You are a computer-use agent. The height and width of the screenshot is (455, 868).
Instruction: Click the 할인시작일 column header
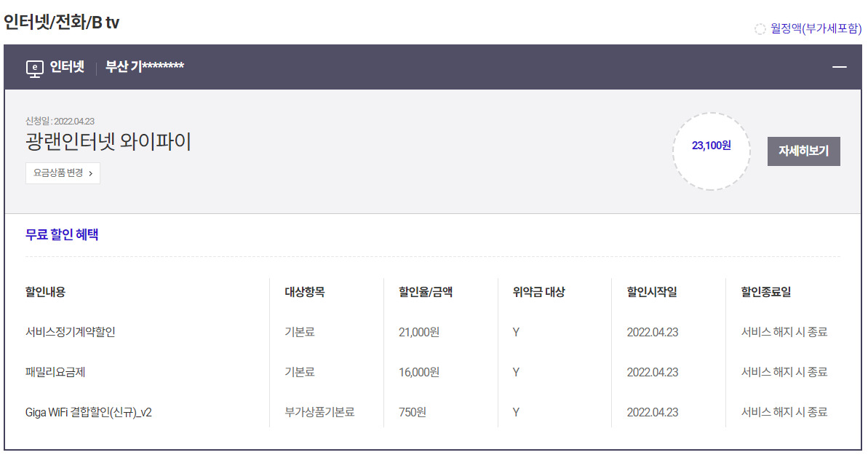point(652,292)
